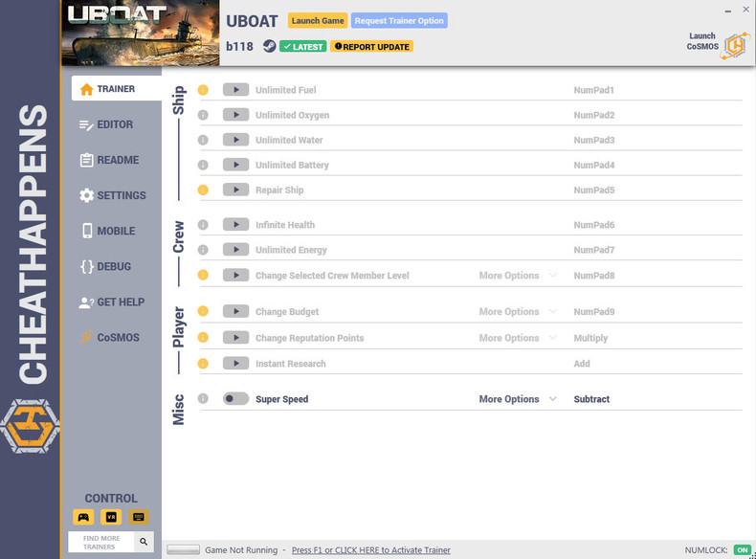Click the info icon beside Instant Research
The height and width of the screenshot is (559, 756).
pyautogui.click(x=203, y=363)
